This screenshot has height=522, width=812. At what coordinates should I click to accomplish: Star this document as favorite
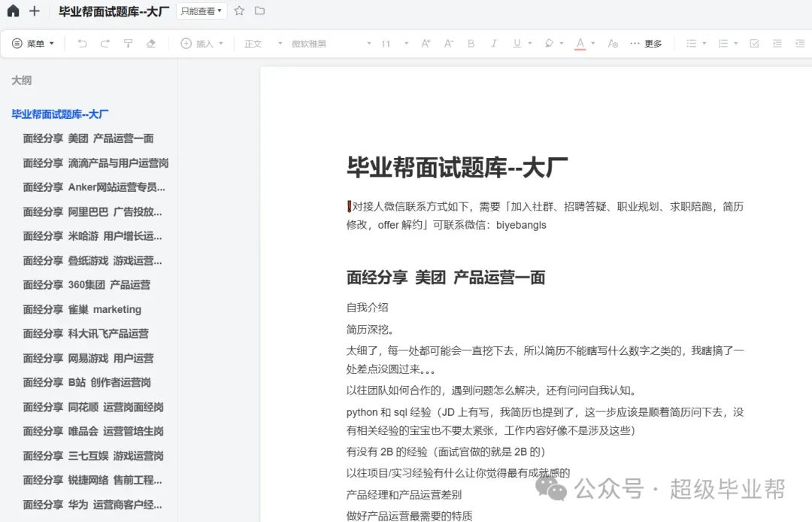click(239, 11)
